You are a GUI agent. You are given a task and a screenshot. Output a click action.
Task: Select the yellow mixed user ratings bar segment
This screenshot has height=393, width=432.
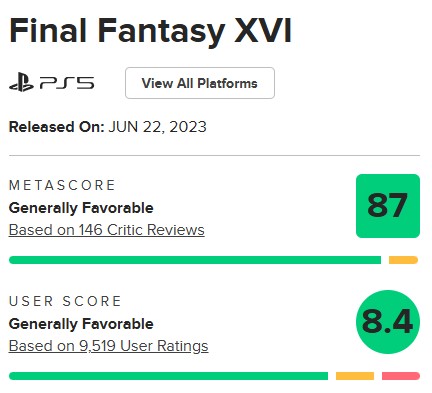[355, 376]
